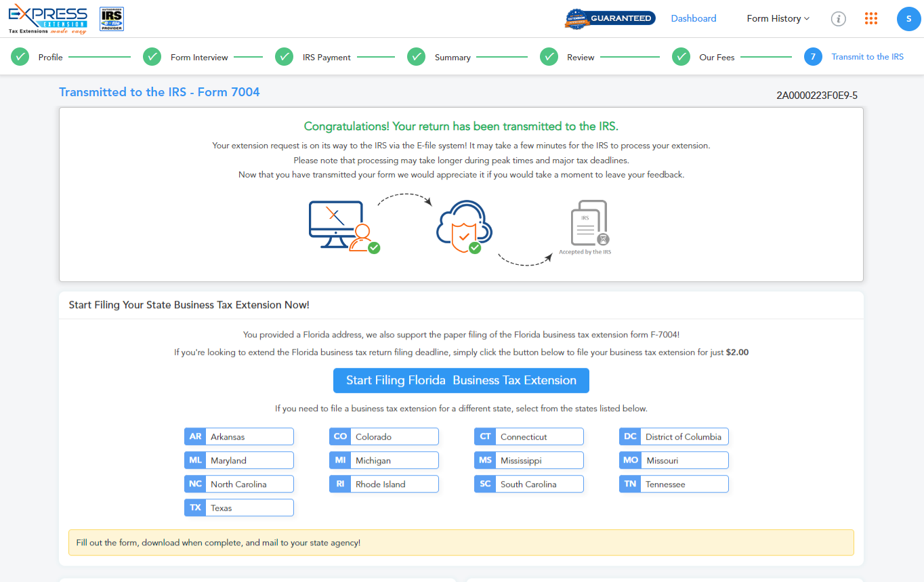924x582 pixels.
Task: Select Missouri state extension
Action: 674,461
